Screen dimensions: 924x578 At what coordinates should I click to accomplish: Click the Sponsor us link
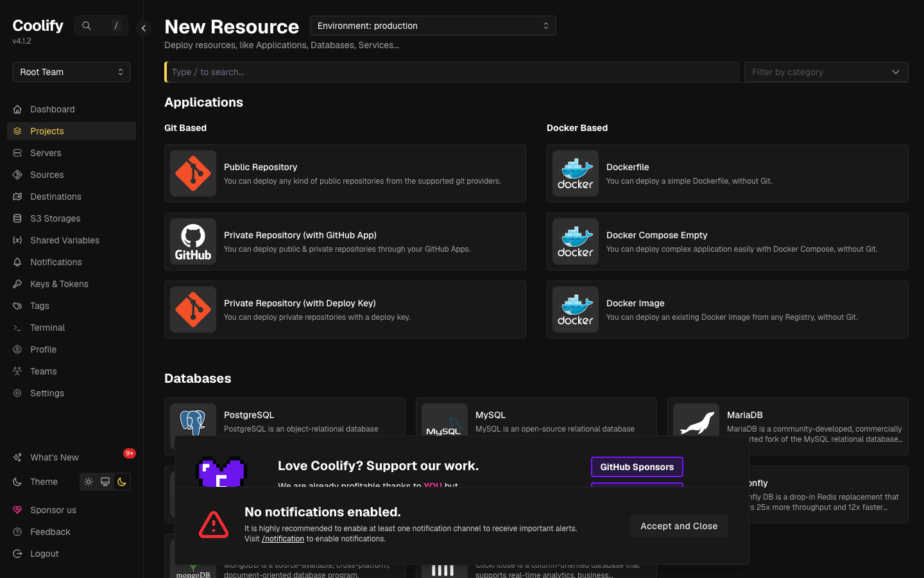71,510
